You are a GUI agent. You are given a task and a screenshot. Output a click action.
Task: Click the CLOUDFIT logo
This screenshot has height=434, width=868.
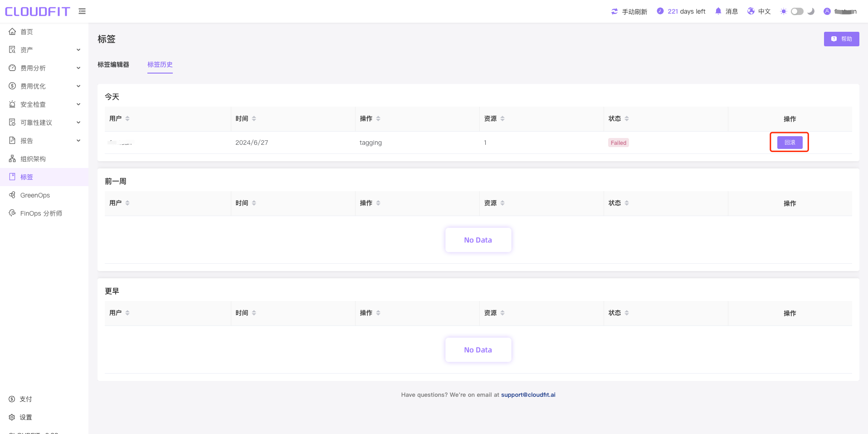pyautogui.click(x=37, y=11)
